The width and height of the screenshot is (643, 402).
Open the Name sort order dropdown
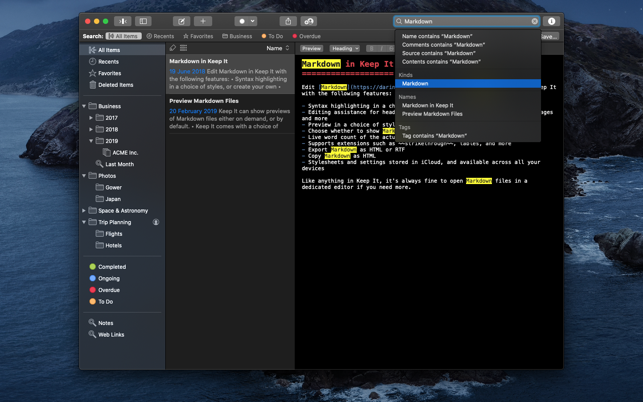coord(278,48)
